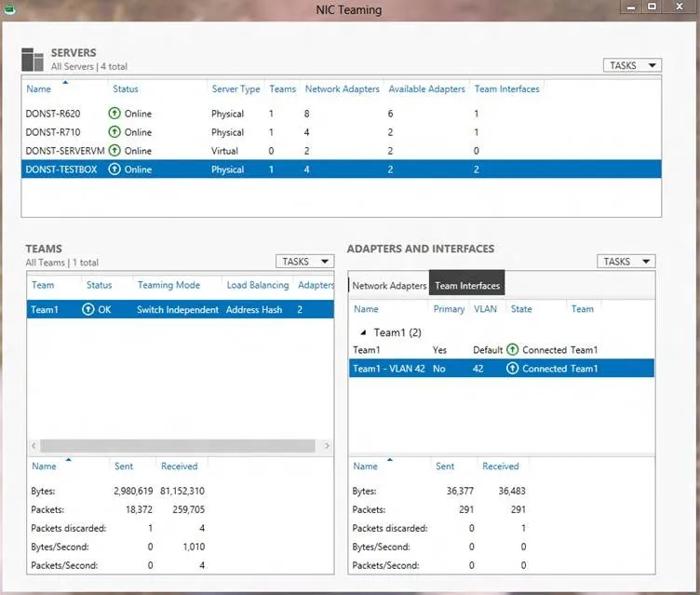The width and height of the screenshot is (700, 595).
Task: Maximize the NIC Teaming window
Action: tap(653, 7)
